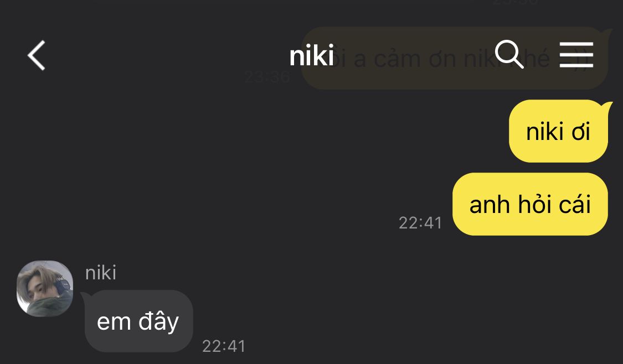Tap faded 'cảm ơn niki' bubble behind header
This screenshot has height=364, width=623.
(455, 58)
